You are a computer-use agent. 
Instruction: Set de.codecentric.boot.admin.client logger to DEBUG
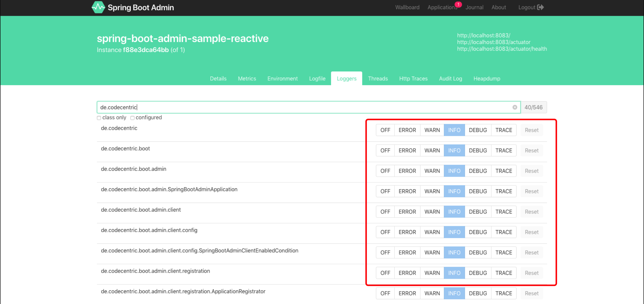pyautogui.click(x=478, y=212)
